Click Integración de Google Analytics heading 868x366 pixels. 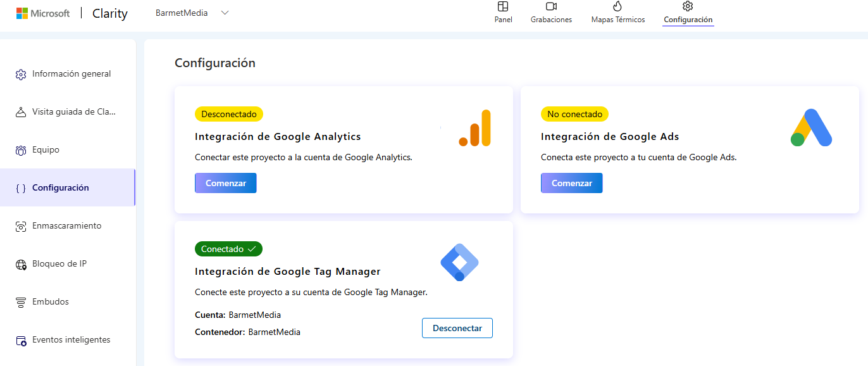[278, 136]
